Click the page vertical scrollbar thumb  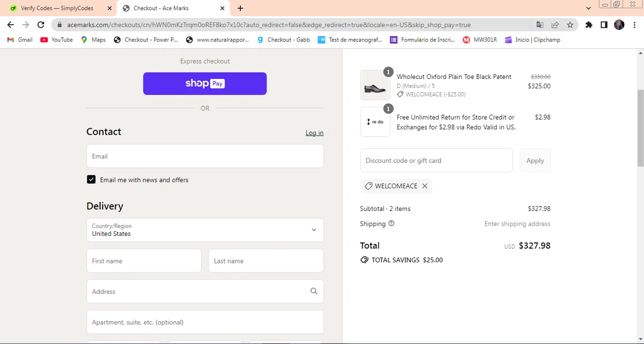click(640, 128)
